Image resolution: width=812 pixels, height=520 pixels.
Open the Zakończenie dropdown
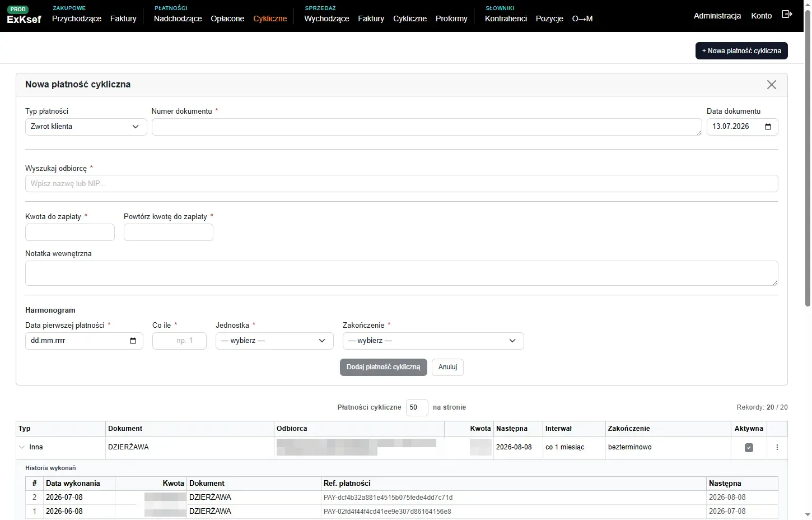433,341
